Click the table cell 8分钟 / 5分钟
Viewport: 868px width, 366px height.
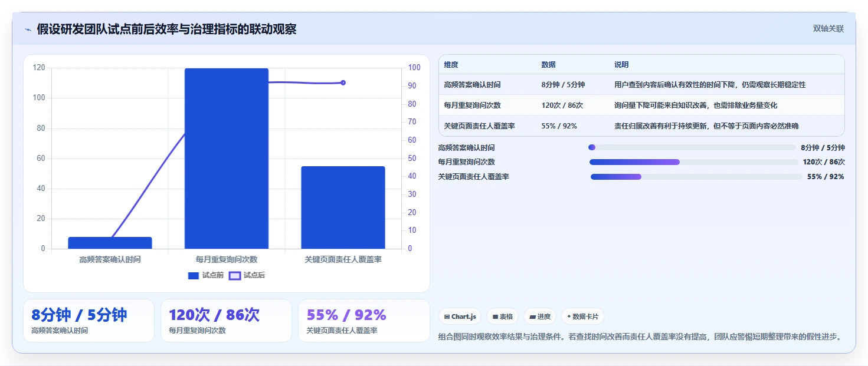click(563, 85)
